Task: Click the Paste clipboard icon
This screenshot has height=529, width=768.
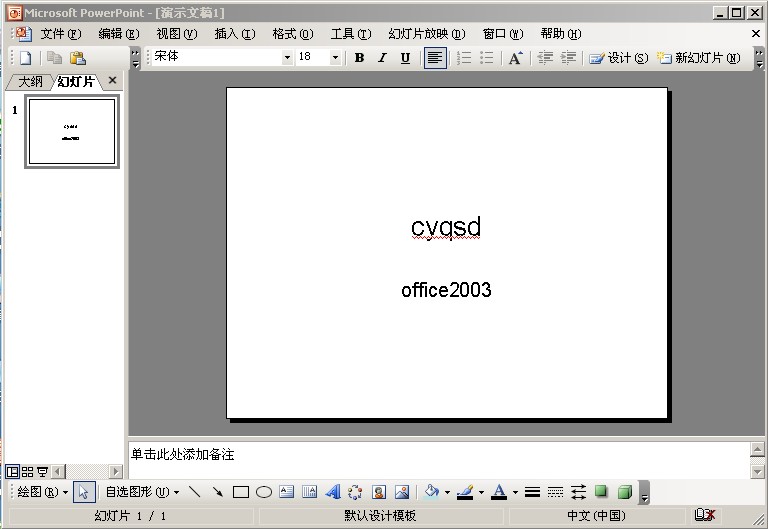Action: pos(77,58)
